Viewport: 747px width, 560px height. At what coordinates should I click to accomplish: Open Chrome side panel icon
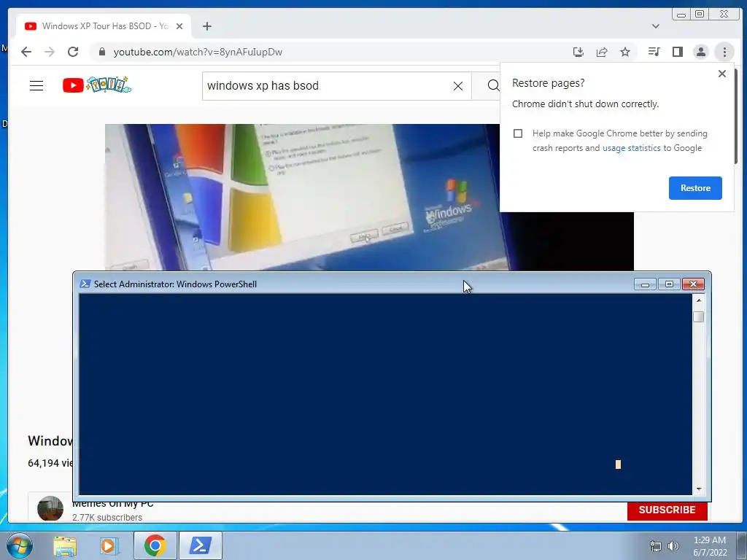678,52
